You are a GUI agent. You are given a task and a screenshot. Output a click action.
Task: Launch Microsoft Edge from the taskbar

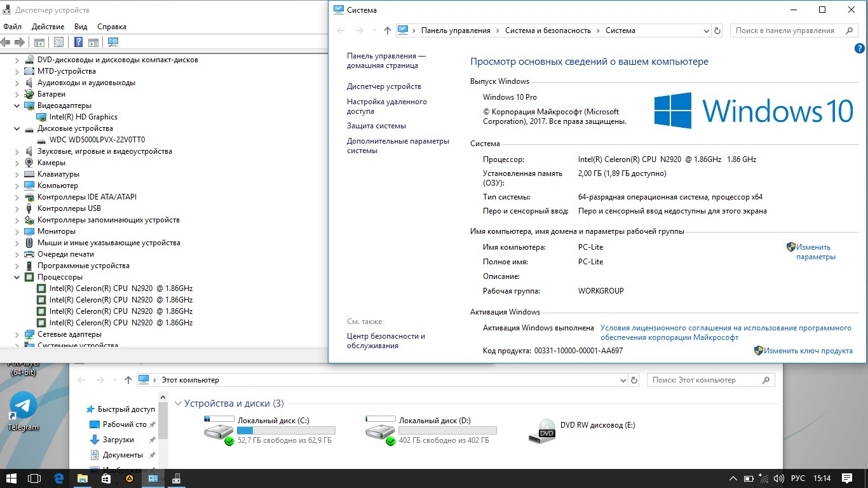pyautogui.click(x=59, y=478)
